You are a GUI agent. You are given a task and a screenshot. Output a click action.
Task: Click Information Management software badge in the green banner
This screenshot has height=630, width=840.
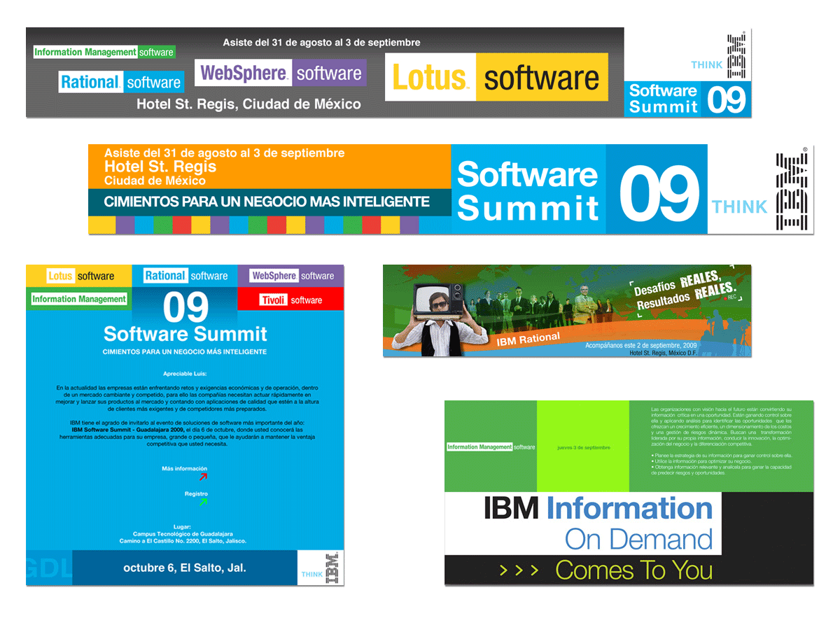click(x=491, y=447)
